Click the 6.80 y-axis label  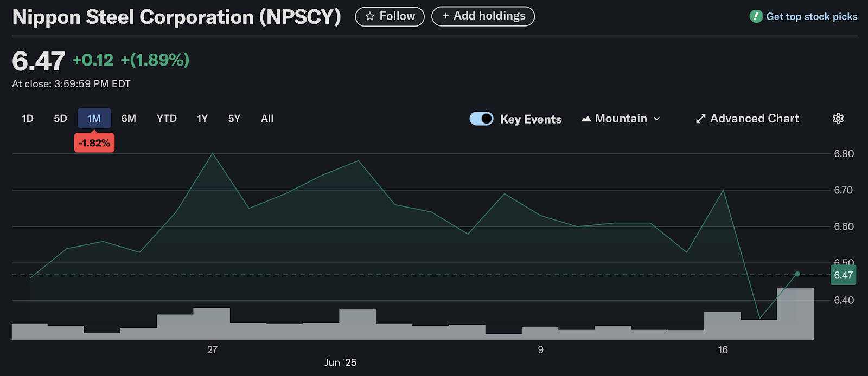(x=844, y=154)
